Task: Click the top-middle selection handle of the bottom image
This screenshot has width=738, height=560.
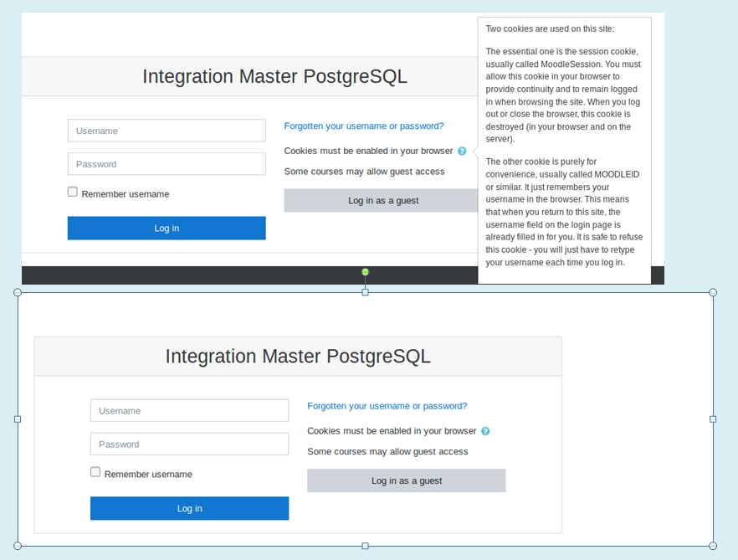Action: 365,292
